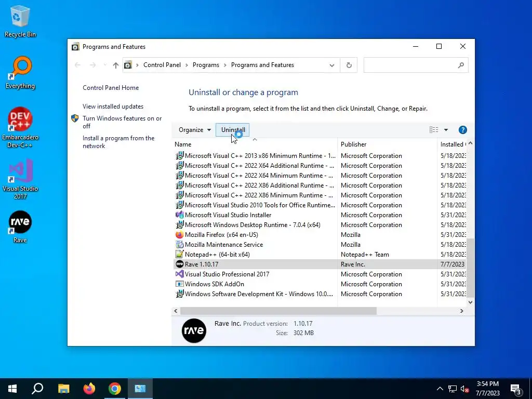The width and height of the screenshot is (532, 399).
Task: Click the Notepad++ row icon
Action: pos(179,255)
